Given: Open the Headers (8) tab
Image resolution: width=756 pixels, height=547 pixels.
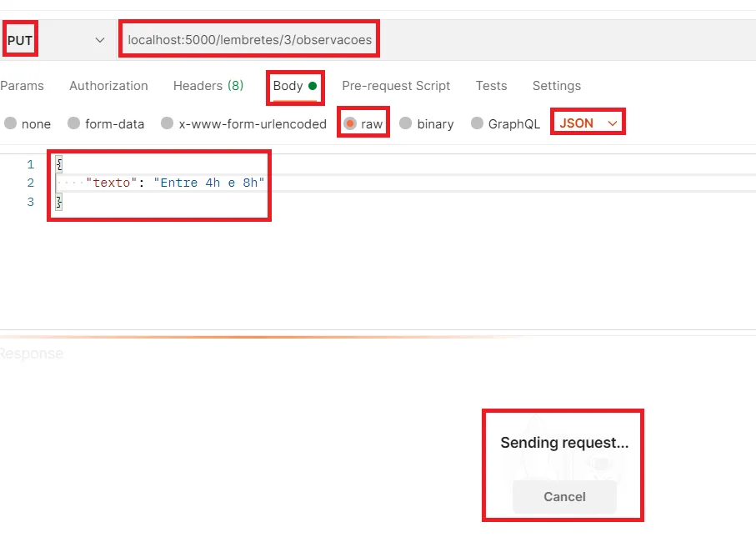Looking at the screenshot, I should (208, 86).
